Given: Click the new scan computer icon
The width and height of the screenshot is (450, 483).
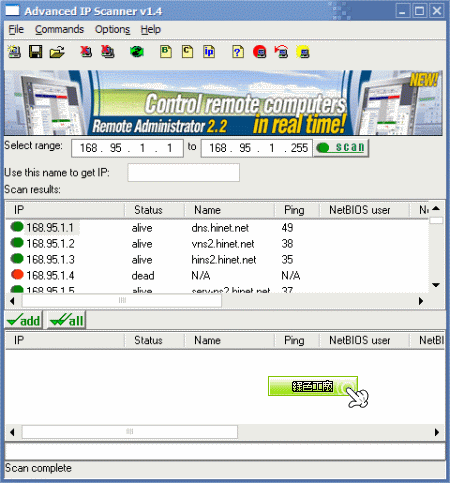Looking at the screenshot, I should tap(14, 52).
